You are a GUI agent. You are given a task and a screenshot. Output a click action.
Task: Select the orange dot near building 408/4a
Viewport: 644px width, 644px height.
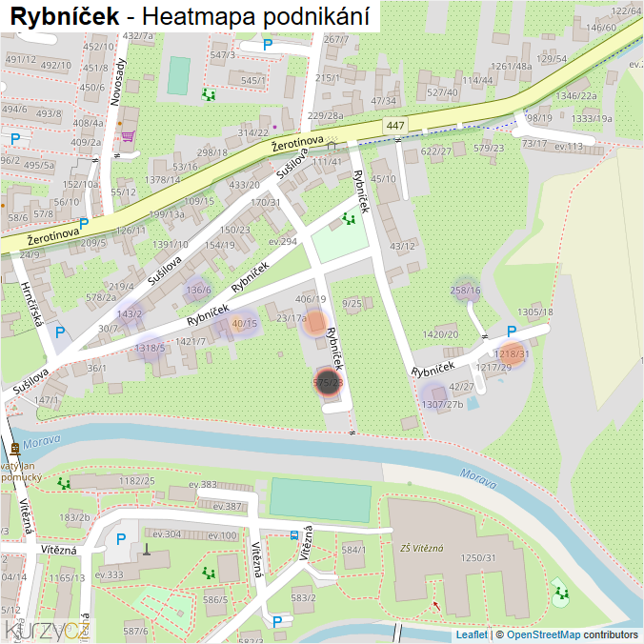[120, 123]
